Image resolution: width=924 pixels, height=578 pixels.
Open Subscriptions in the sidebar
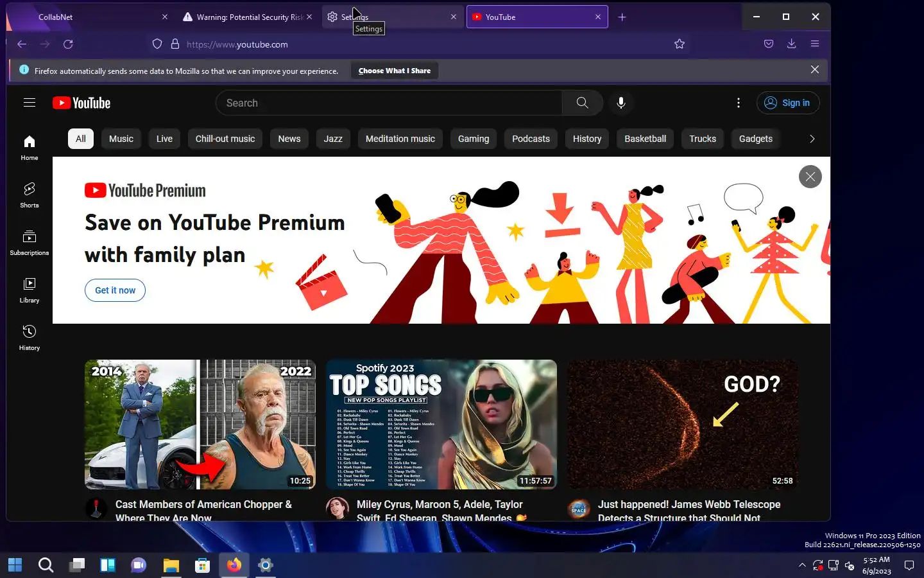pyautogui.click(x=30, y=243)
